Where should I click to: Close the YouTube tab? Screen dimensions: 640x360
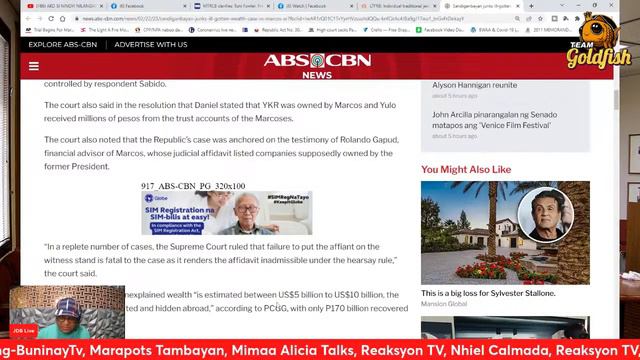coord(101,6)
